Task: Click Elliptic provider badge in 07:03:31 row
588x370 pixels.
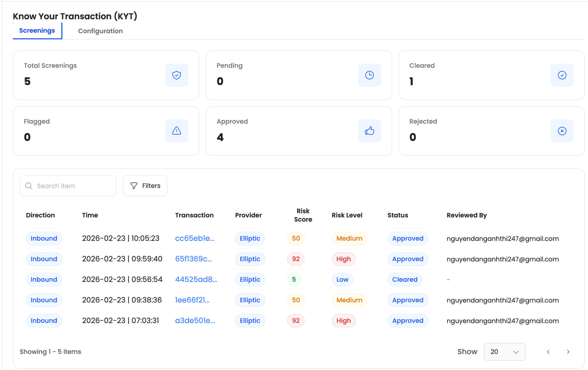Action: pyautogui.click(x=250, y=321)
